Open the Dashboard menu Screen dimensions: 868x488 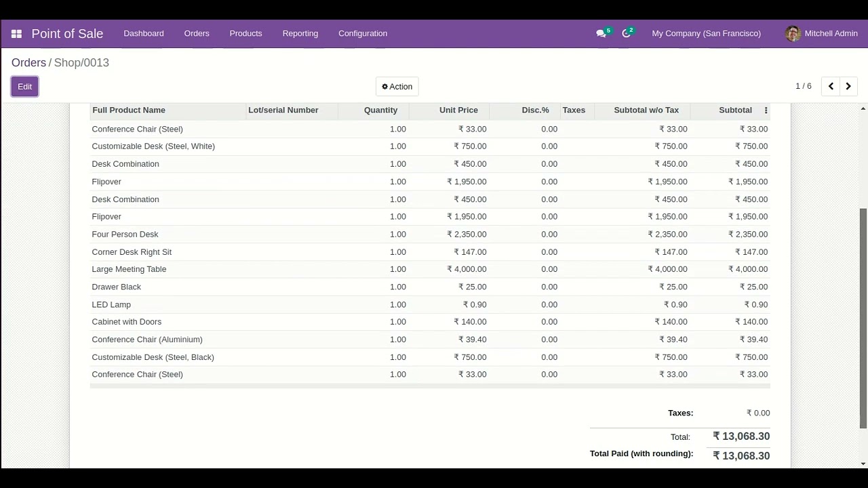click(x=144, y=33)
